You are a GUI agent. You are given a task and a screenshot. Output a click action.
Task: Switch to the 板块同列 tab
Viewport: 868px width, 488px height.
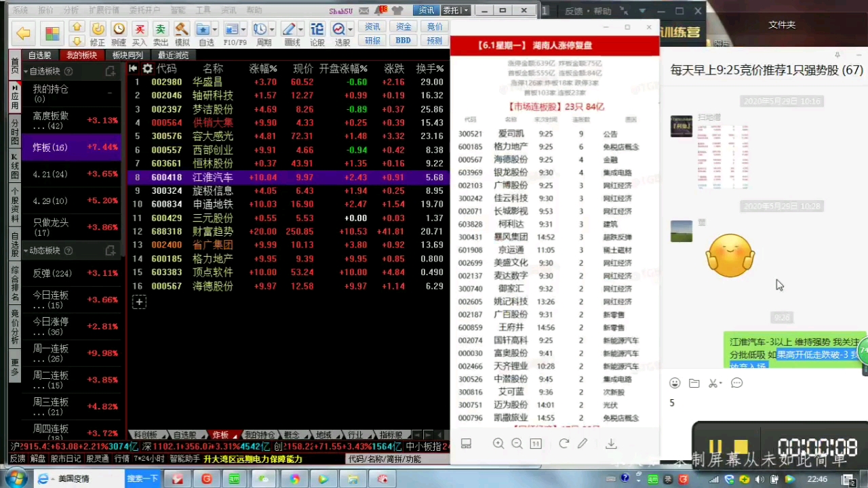point(127,55)
